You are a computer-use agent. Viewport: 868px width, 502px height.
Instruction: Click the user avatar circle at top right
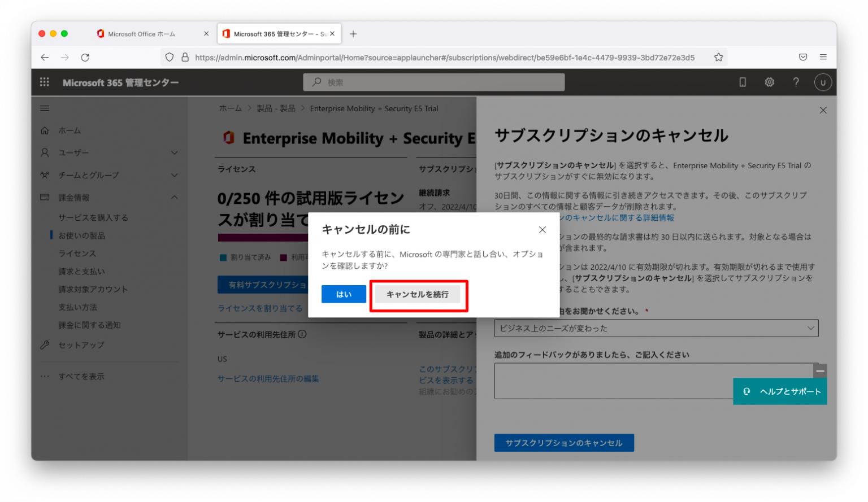(823, 82)
